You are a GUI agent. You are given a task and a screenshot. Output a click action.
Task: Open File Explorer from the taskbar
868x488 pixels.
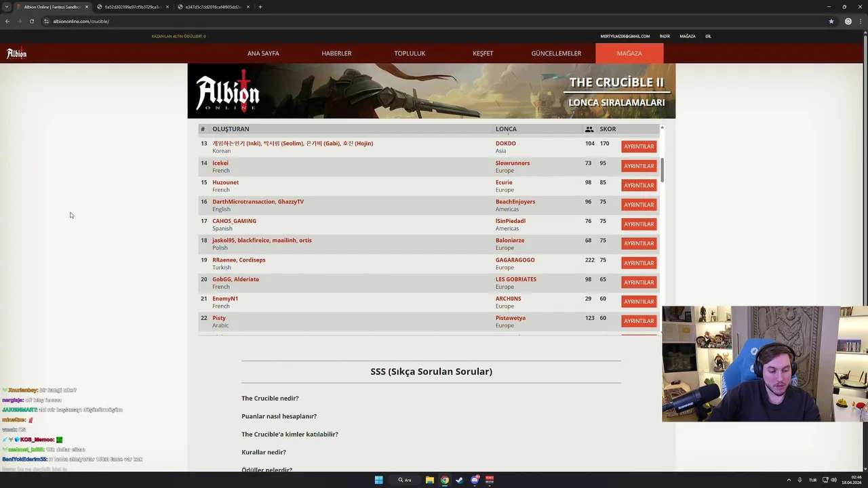[x=430, y=480]
